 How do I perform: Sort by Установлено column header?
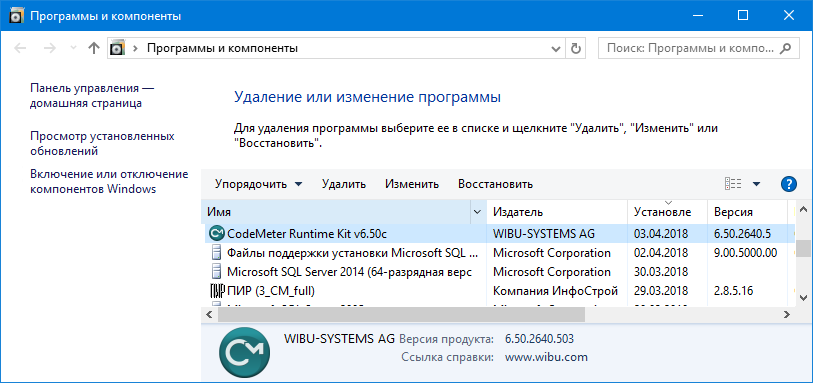coord(668,212)
